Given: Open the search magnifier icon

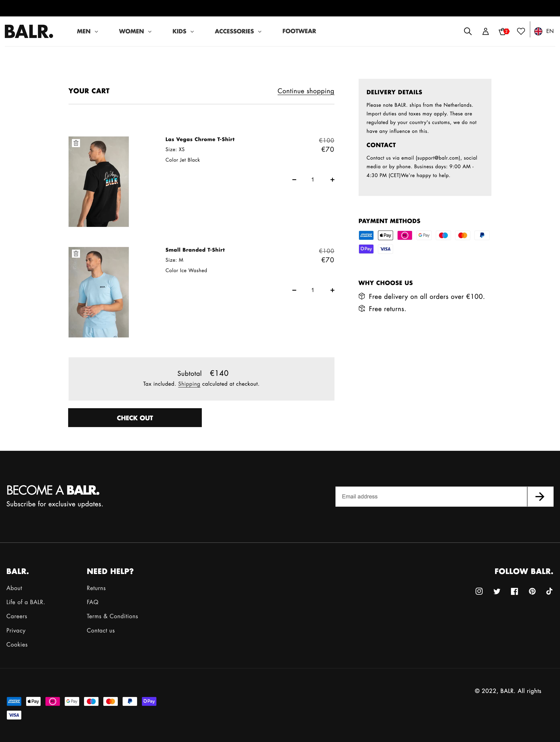Looking at the screenshot, I should point(467,31).
